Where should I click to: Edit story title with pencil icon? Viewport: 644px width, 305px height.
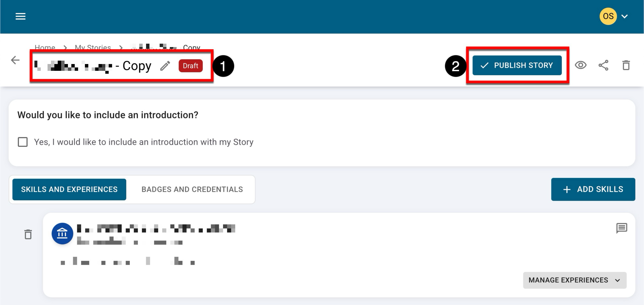click(x=165, y=66)
